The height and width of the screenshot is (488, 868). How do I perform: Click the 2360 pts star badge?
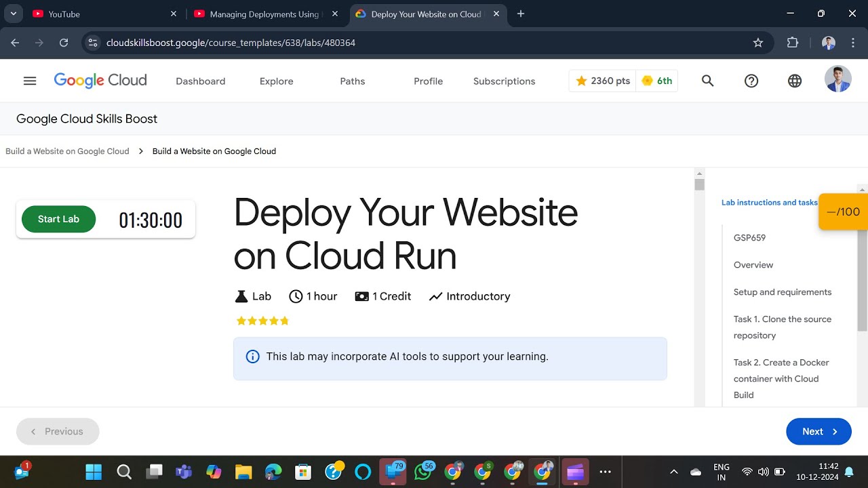point(602,81)
